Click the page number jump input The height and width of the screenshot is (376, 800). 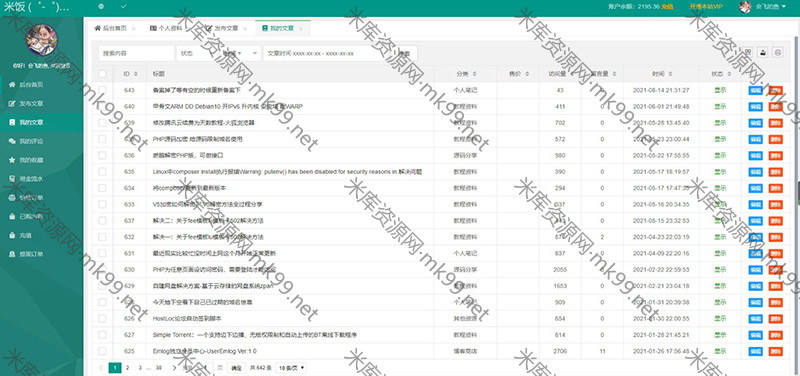tap(206, 367)
